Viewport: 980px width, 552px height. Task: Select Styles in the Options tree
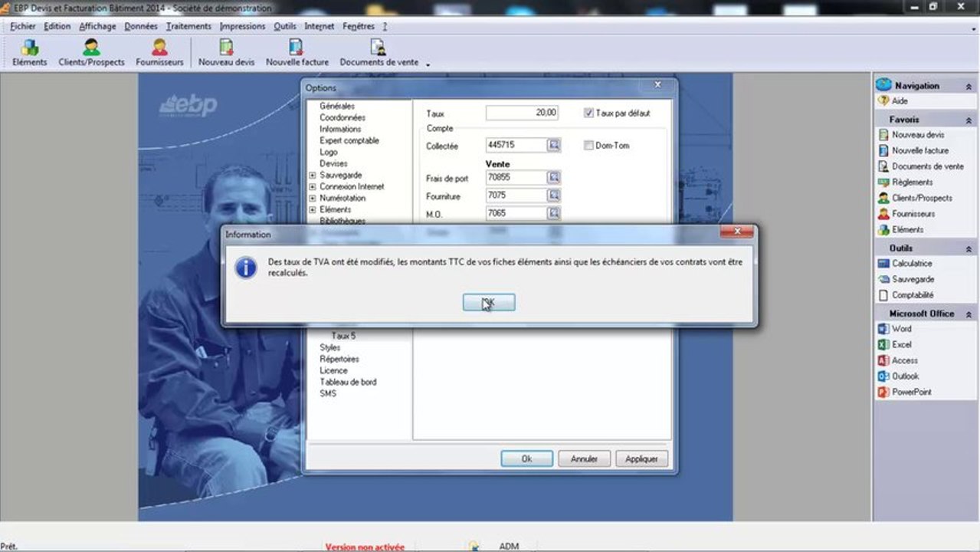[330, 347]
